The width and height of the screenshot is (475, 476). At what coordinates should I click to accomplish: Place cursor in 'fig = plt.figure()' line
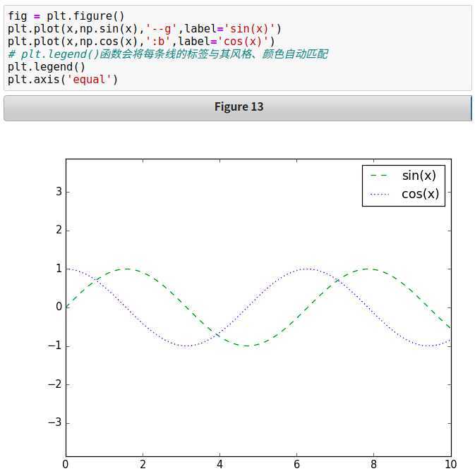coord(66,16)
